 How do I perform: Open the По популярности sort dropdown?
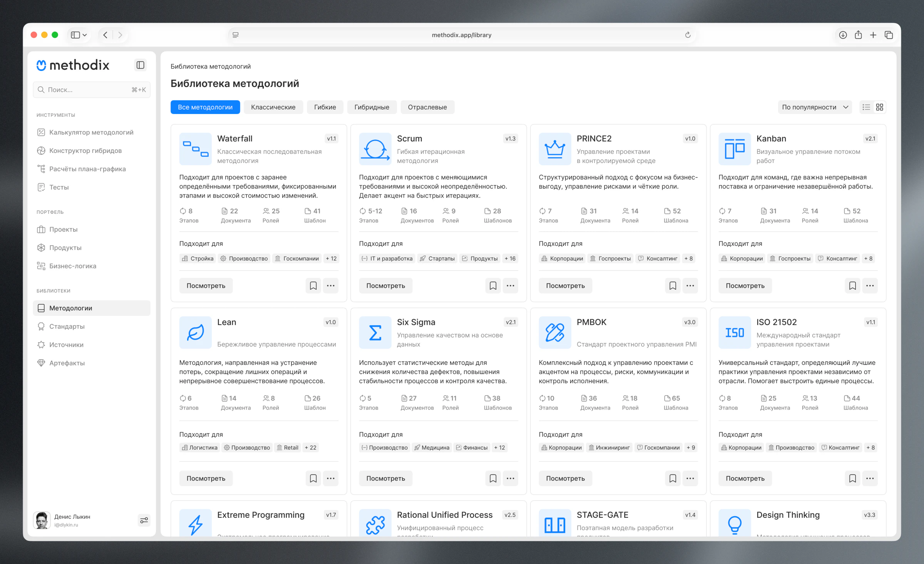pyautogui.click(x=815, y=107)
